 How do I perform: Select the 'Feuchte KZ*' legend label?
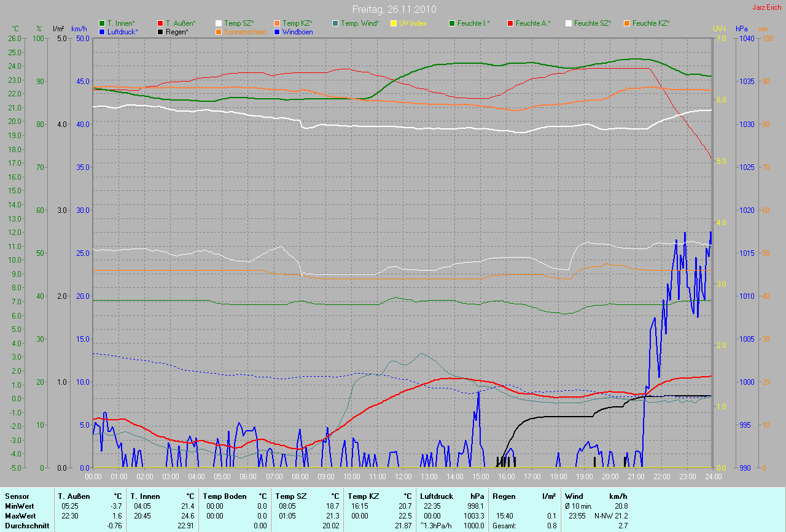tap(651, 23)
